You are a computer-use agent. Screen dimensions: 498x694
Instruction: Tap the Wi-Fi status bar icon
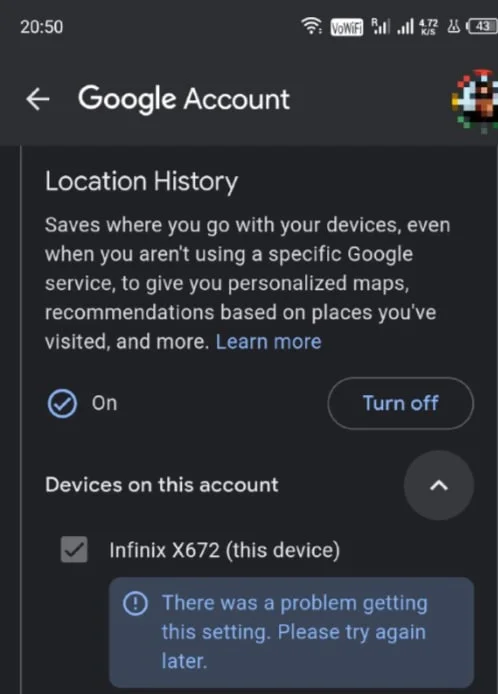[312, 26]
